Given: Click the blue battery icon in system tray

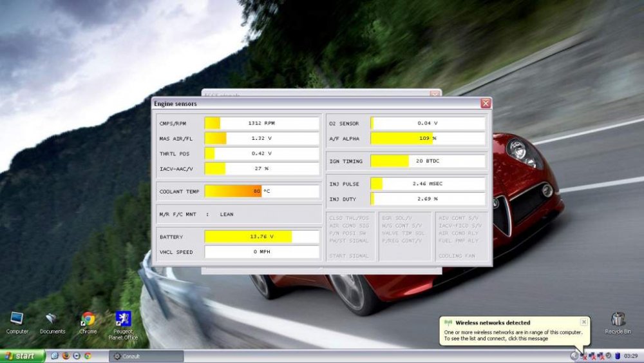Looking at the screenshot, I should [617, 356].
